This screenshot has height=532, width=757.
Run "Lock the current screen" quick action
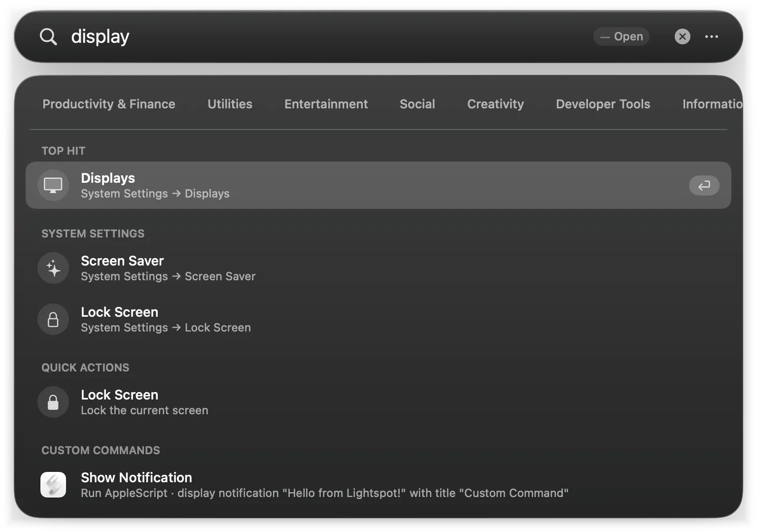pos(378,402)
